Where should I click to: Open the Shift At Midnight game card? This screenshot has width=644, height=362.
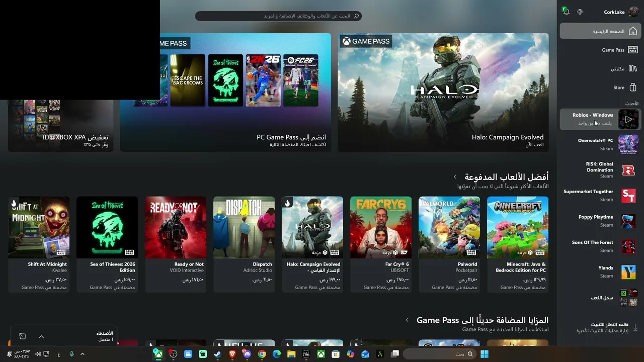pos(39,244)
